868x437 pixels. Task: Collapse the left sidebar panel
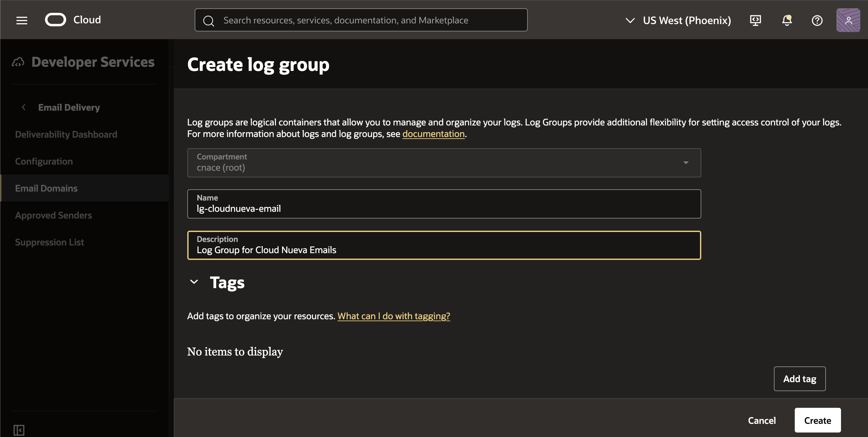(19, 430)
